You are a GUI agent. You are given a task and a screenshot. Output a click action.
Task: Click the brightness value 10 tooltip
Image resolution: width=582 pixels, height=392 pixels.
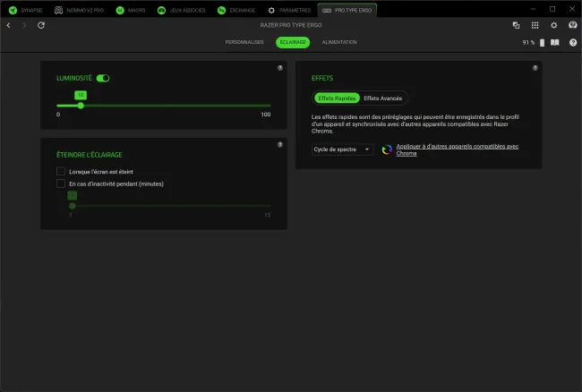(81, 95)
